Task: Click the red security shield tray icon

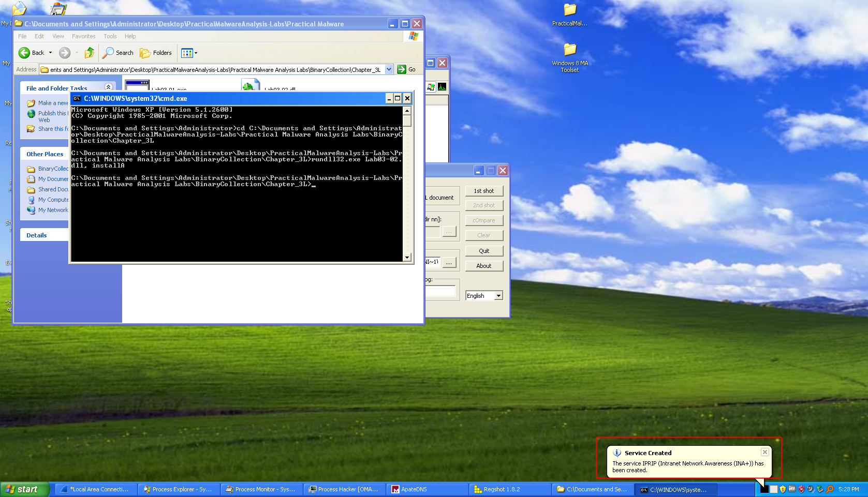Action: click(801, 489)
